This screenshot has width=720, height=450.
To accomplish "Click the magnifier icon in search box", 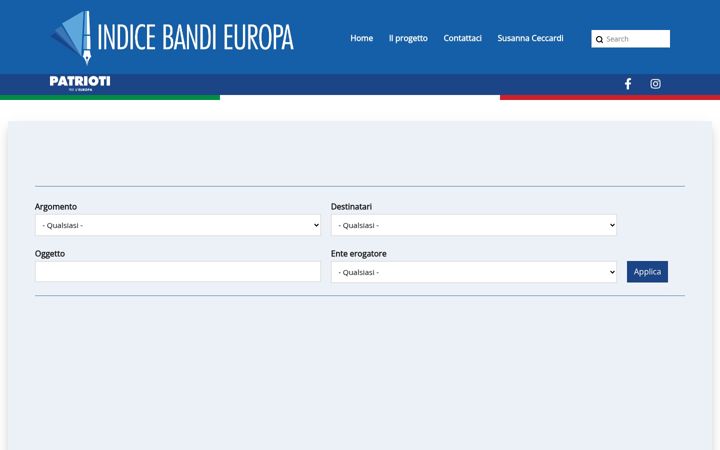I will [x=599, y=39].
